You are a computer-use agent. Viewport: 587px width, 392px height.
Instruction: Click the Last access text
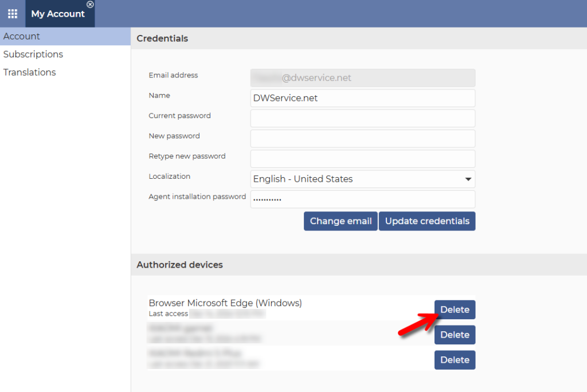[169, 313]
